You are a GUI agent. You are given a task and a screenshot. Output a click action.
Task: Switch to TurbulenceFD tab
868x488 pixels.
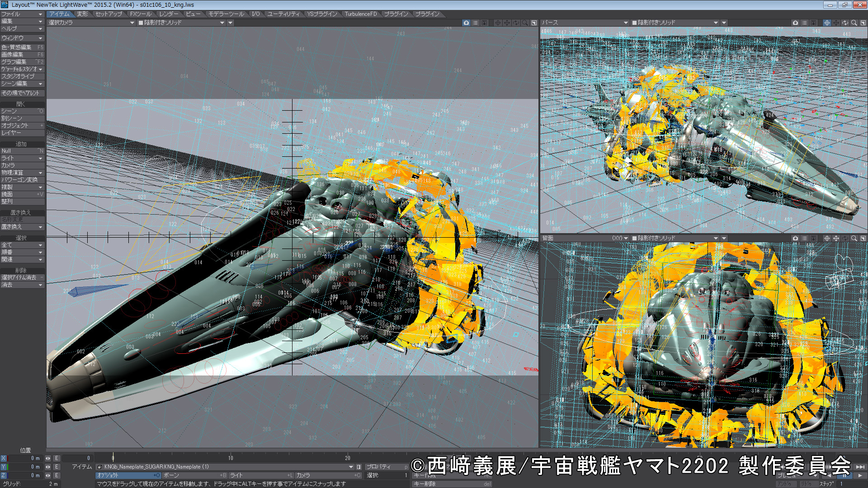(x=361, y=14)
